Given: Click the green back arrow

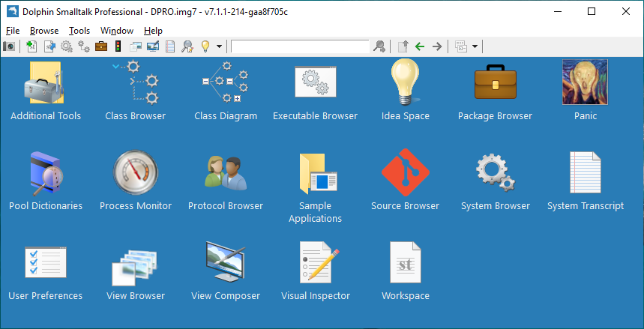Looking at the screenshot, I should pos(420,46).
